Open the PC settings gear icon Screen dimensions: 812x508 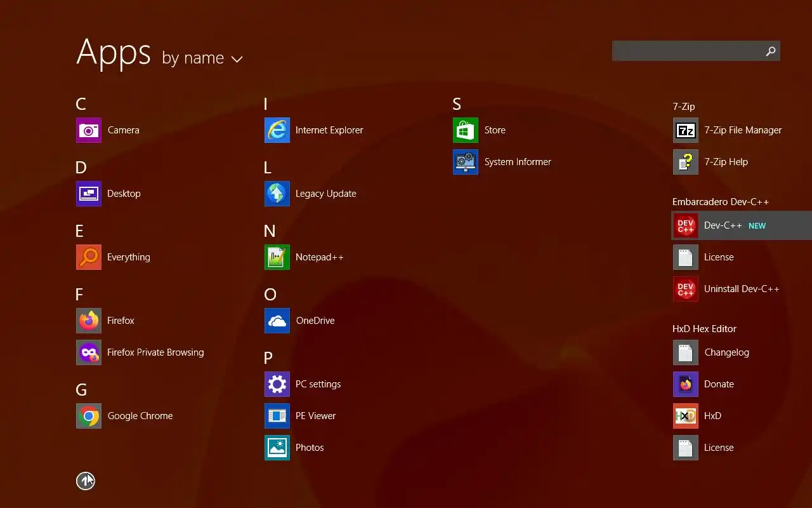[x=277, y=384]
